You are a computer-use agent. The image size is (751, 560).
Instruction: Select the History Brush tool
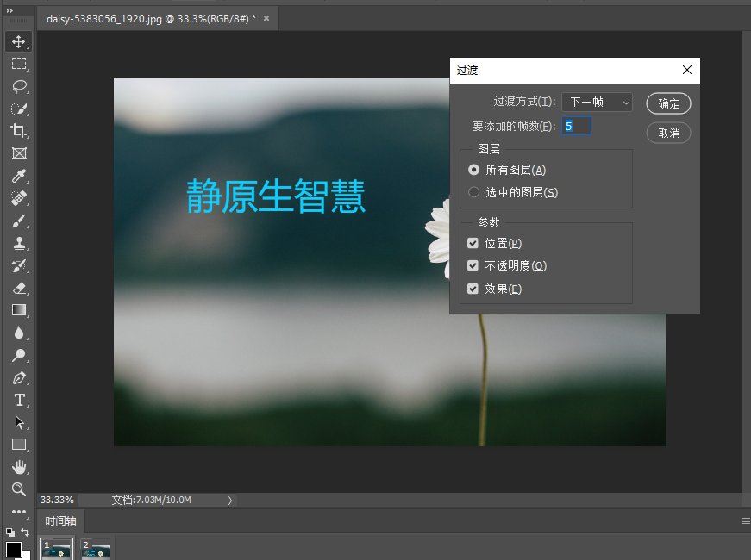[x=19, y=265]
